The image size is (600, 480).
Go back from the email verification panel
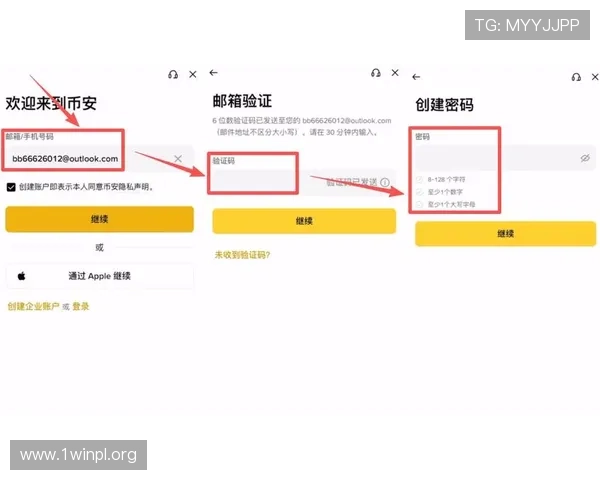point(214,73)
